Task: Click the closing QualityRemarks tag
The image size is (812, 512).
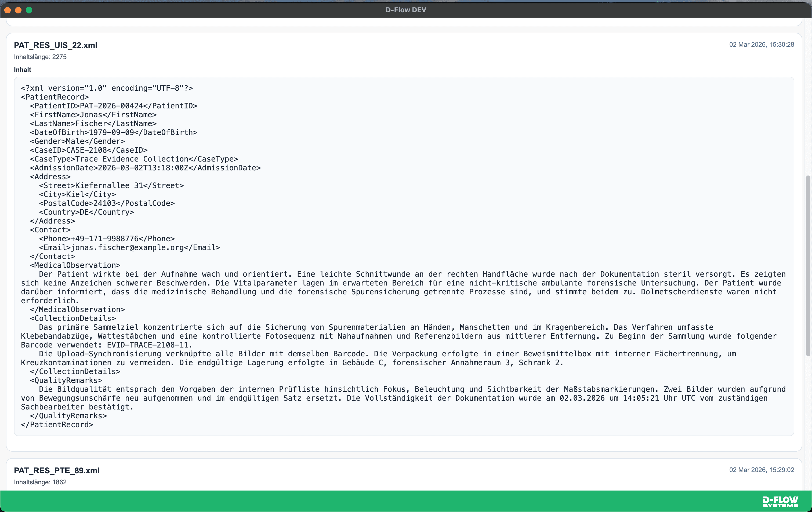Action: (68, 416)
